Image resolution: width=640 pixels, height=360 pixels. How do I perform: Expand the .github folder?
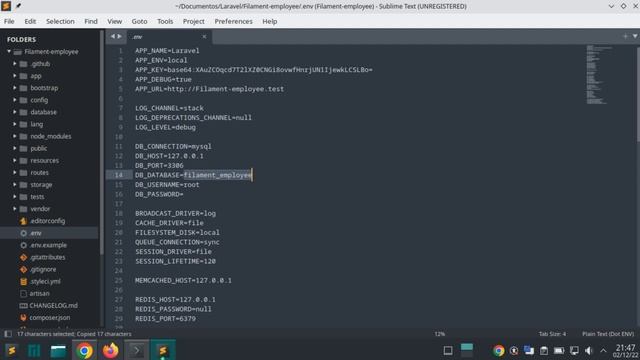pos(15,64)
